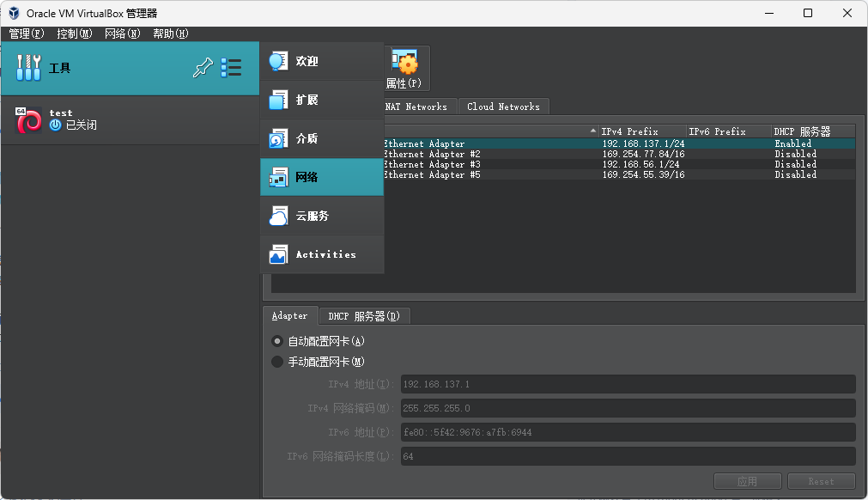Switch to the NAT Networks tab
Screen dimensions: 868x500
pyautogui.click(x=416, y=107)
